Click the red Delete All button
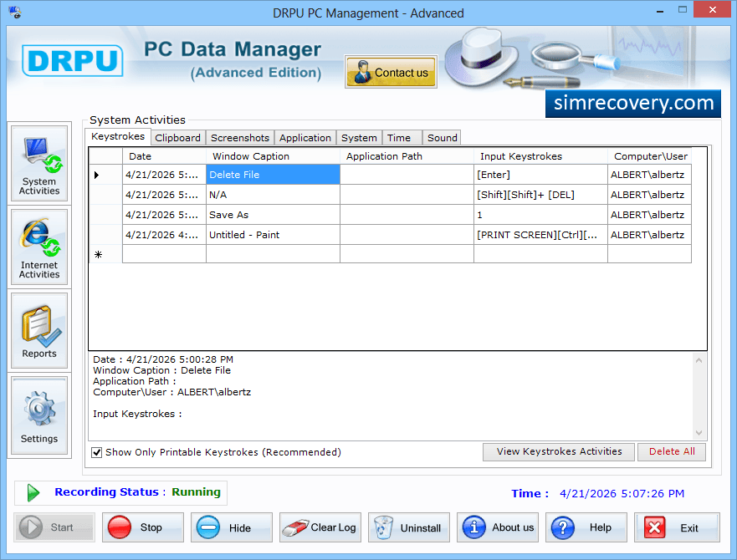Image resolution: width=737 pixels, height=560 pixels. (672, 452)
